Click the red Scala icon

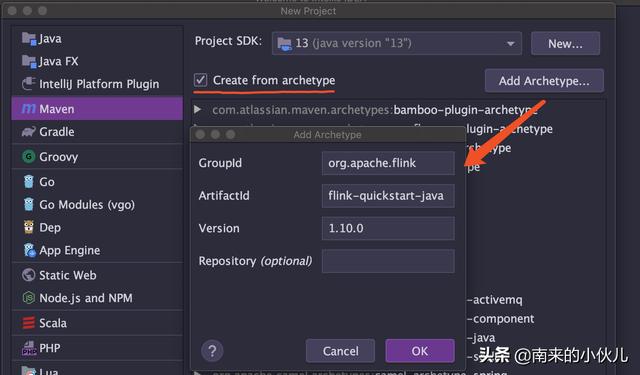pyautogui.click(x=29, y=323)
